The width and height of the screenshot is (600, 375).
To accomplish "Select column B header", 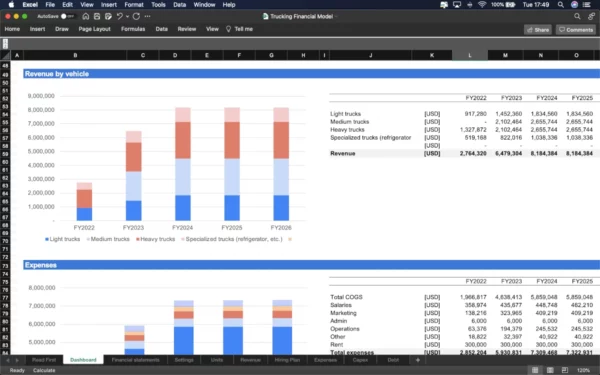I will coord(75,55).
